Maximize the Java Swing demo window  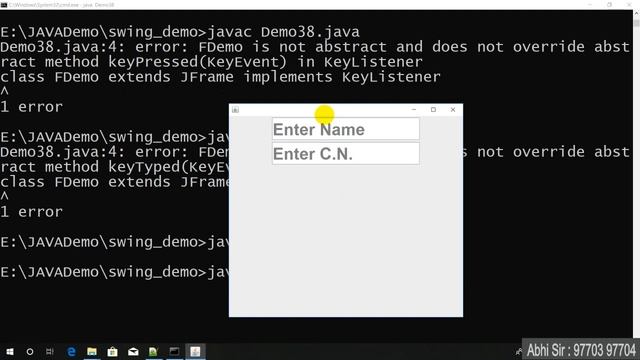[433, 109]
